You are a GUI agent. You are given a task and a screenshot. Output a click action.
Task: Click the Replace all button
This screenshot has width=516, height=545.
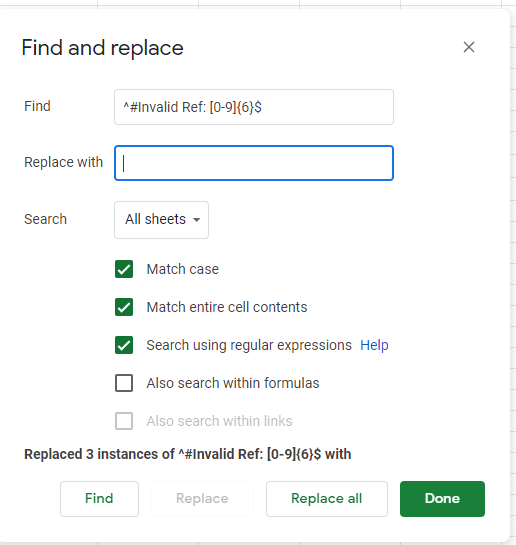(x=327, y=499)
